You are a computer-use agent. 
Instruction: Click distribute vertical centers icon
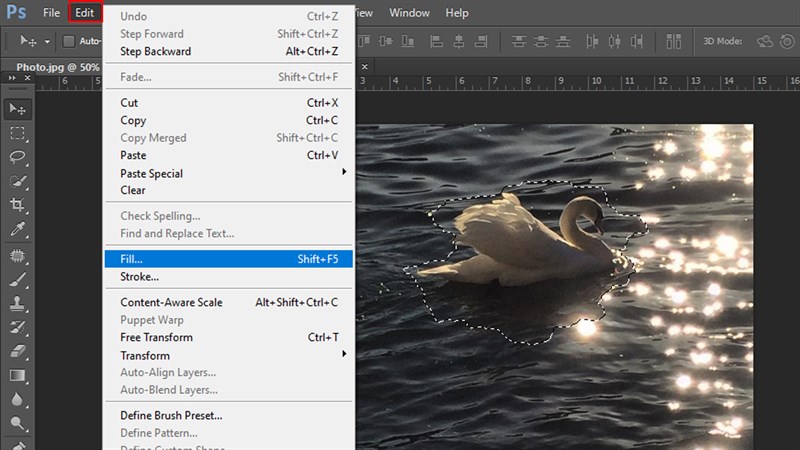(541, 41)
